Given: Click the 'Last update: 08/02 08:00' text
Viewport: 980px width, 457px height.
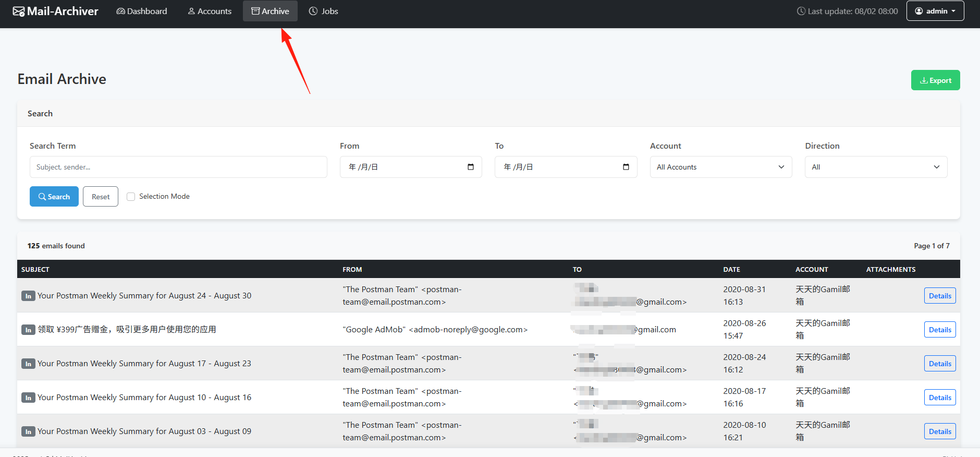Looking at the screenshot, I should [x=853, y=11].
